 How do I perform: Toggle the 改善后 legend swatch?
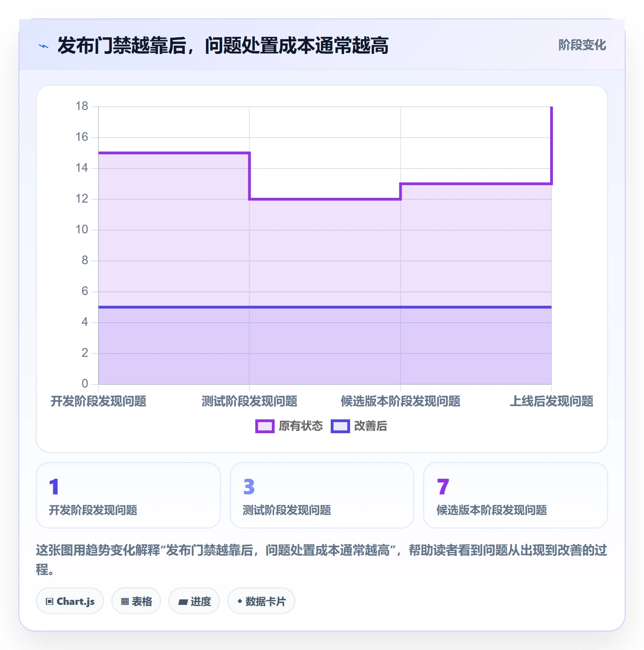point(340,426)
